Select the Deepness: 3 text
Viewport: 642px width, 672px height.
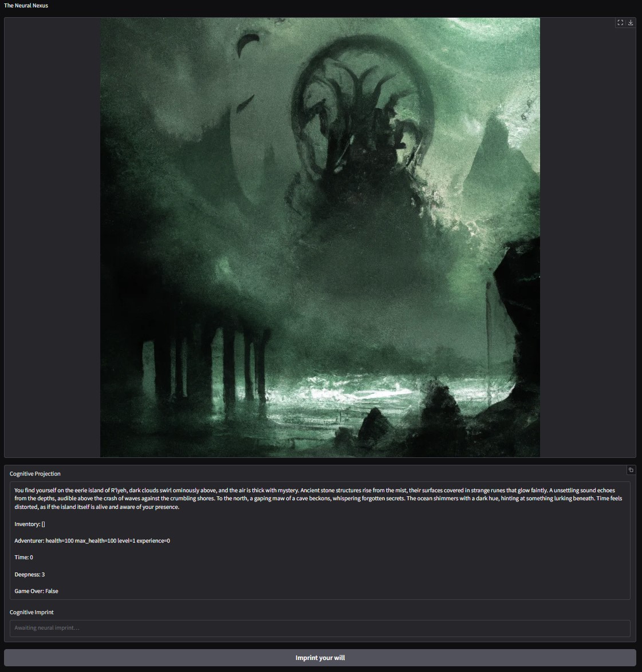tap(29, 574)
